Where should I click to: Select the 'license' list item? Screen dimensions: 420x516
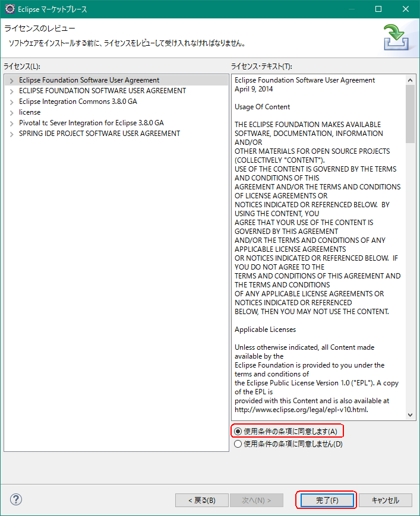(30, 112)
